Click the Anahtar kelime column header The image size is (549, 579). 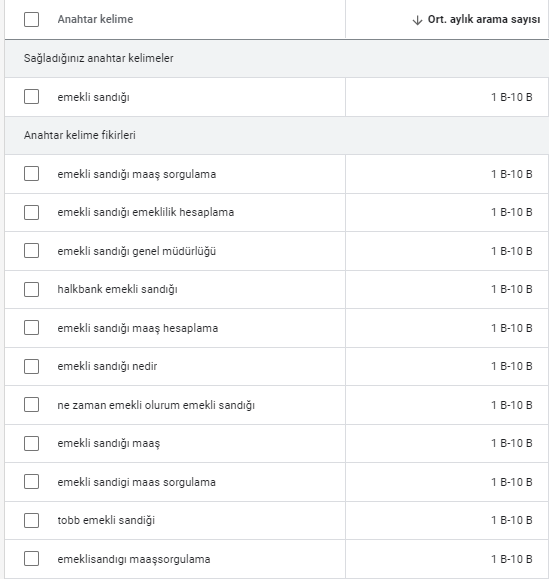(x=95, y=19)
